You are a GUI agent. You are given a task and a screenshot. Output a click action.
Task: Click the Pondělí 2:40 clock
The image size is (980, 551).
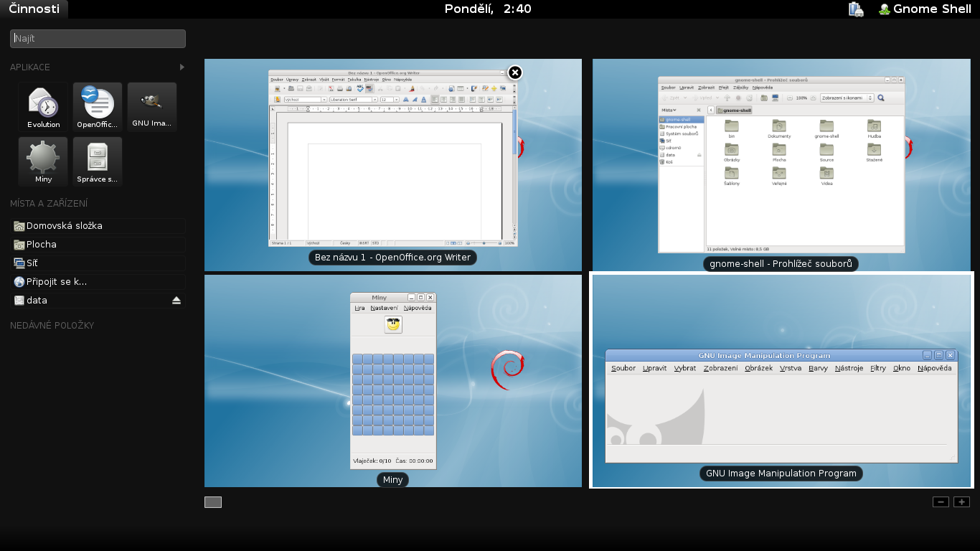coord(488,9)
